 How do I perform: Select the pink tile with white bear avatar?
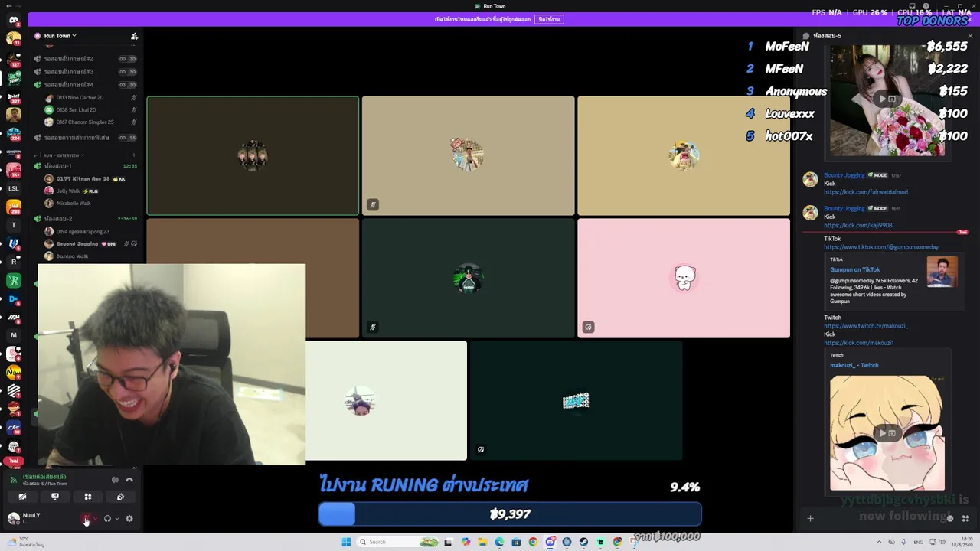pos(684,278)
